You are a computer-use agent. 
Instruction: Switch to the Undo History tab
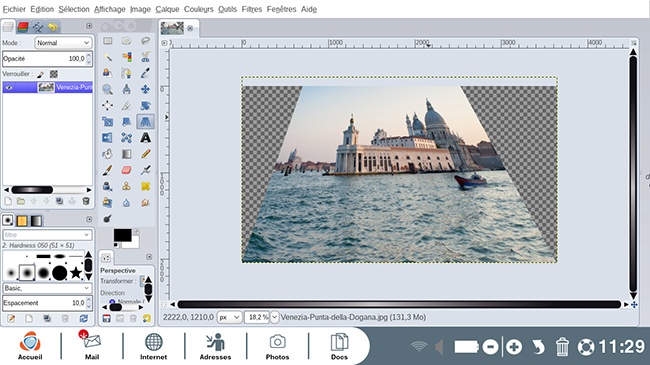tap(53, 27)
